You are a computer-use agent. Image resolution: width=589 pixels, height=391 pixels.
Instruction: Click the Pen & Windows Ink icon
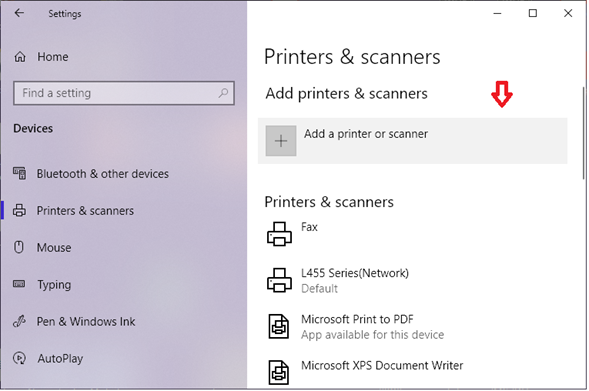tap(19, 321)
